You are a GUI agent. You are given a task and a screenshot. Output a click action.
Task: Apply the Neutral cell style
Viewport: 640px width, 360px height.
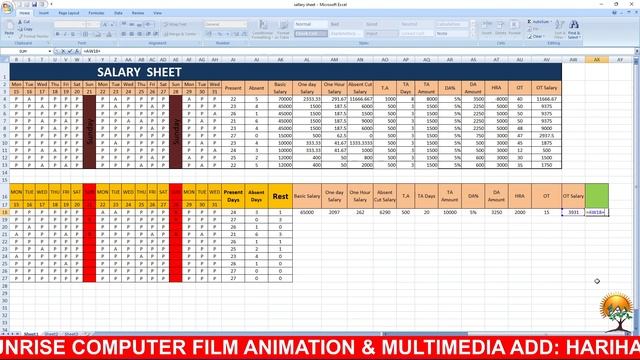click(x=416, y=24)
